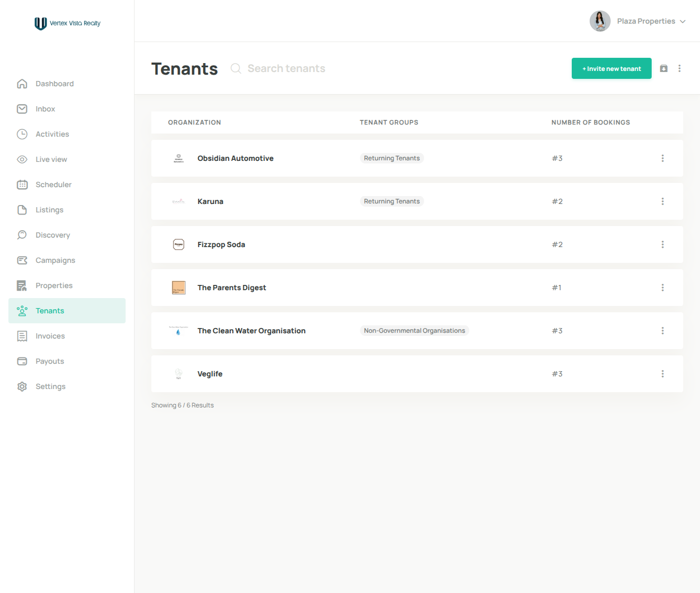Click the Payouts wallet icon
The image size is (700, 593).
pos(22,361)
